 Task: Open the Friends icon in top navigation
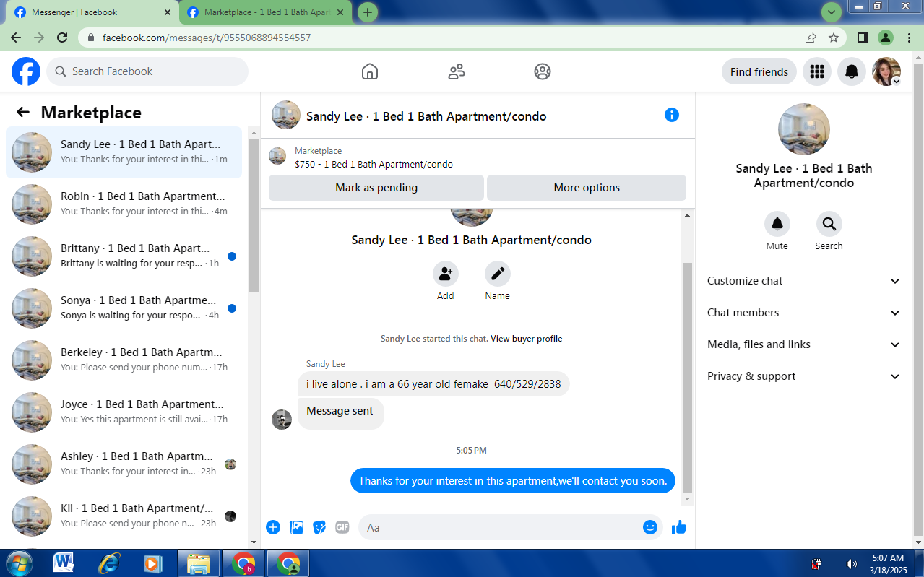pos(457,71)
